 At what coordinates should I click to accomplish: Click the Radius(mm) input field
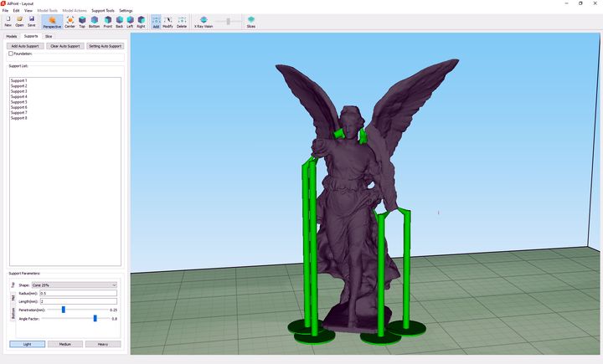[x=78, y=294]
